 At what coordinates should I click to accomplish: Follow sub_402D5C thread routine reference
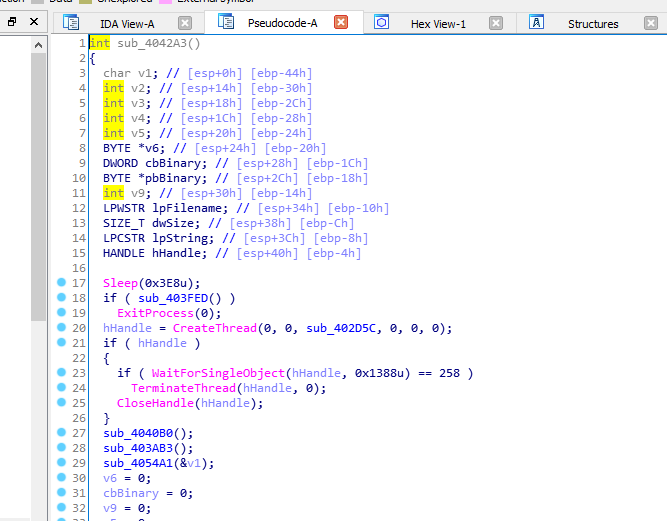coord(341,328)
